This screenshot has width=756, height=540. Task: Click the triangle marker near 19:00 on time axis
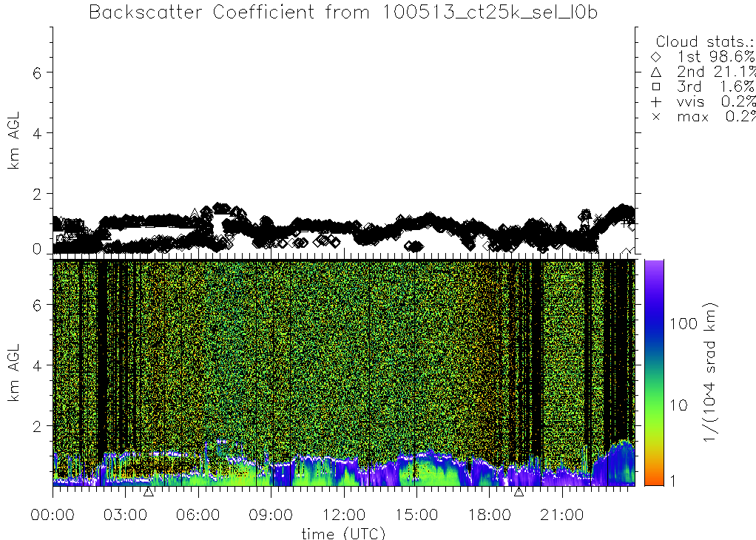(519, 491)
